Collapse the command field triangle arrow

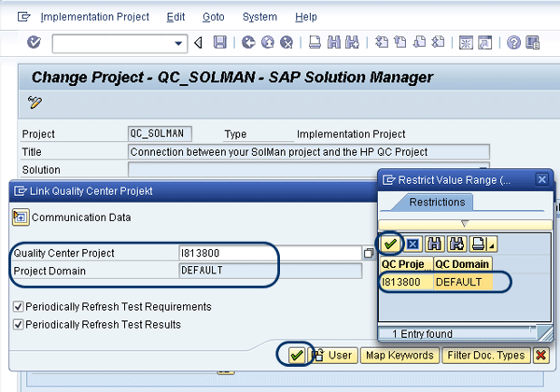198,43
